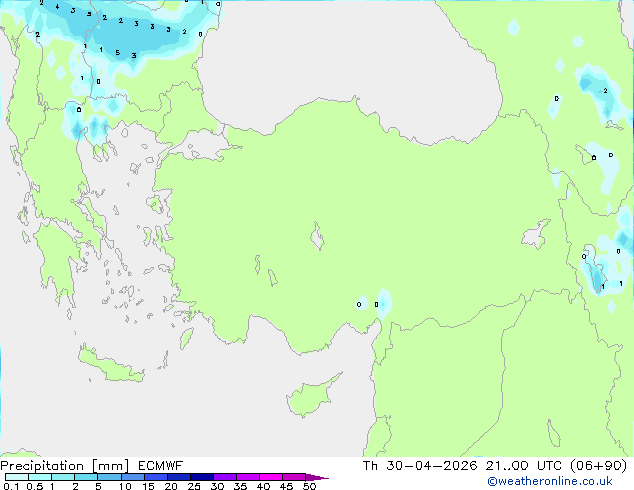634x490 pixels.
Task: Click the 'Th 30-04-2026' date text
Action: (x=420, y=466)
